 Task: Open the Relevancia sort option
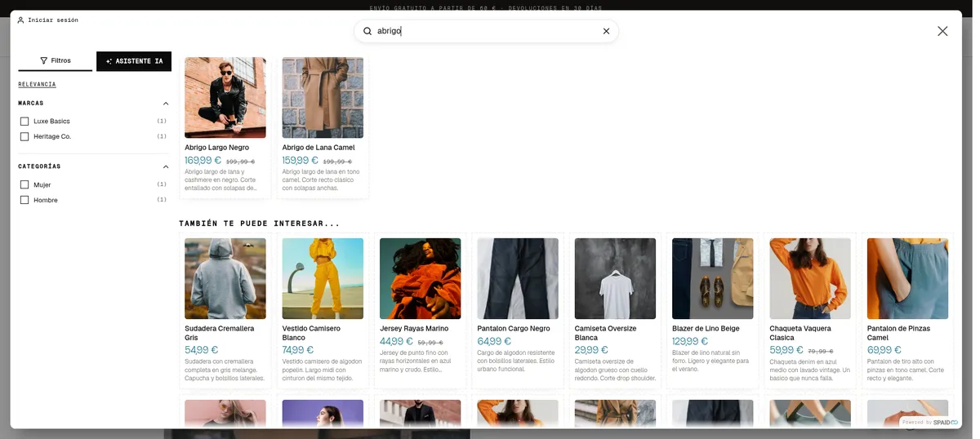[x=37, y=84]
